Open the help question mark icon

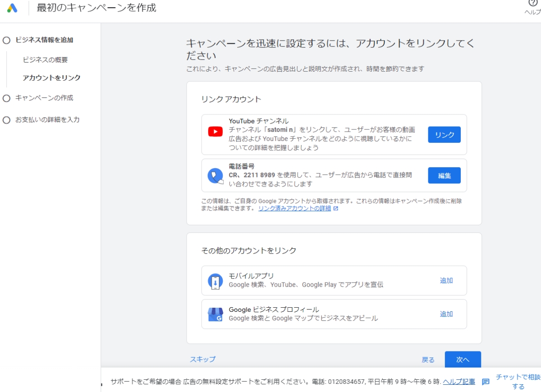(533, 3)
